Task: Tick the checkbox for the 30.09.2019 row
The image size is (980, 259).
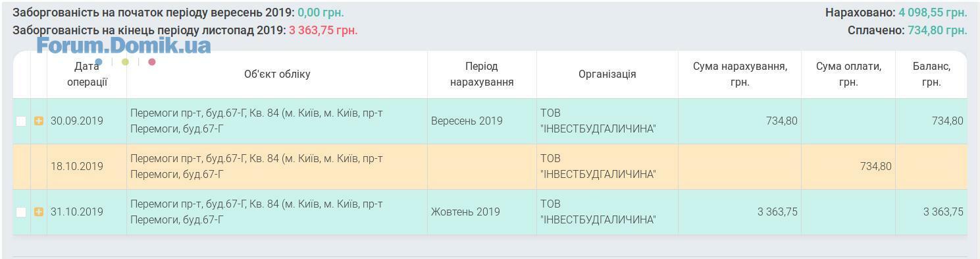Action: coord(21,121)
